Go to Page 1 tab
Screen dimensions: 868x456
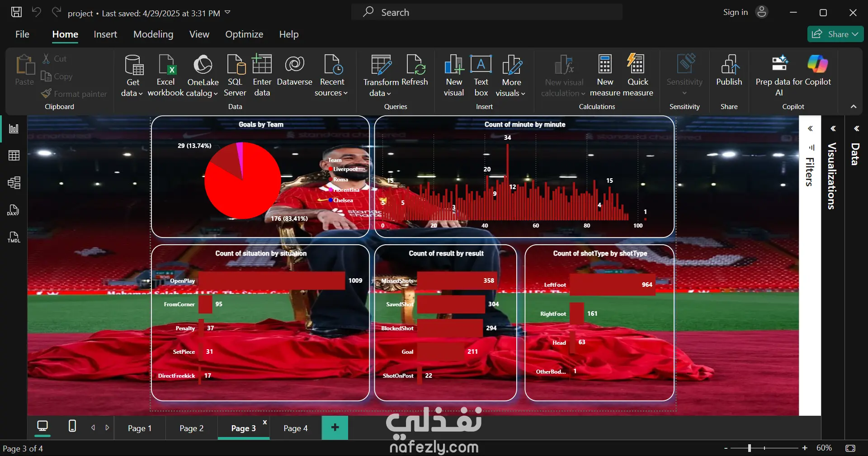(140, 428)
